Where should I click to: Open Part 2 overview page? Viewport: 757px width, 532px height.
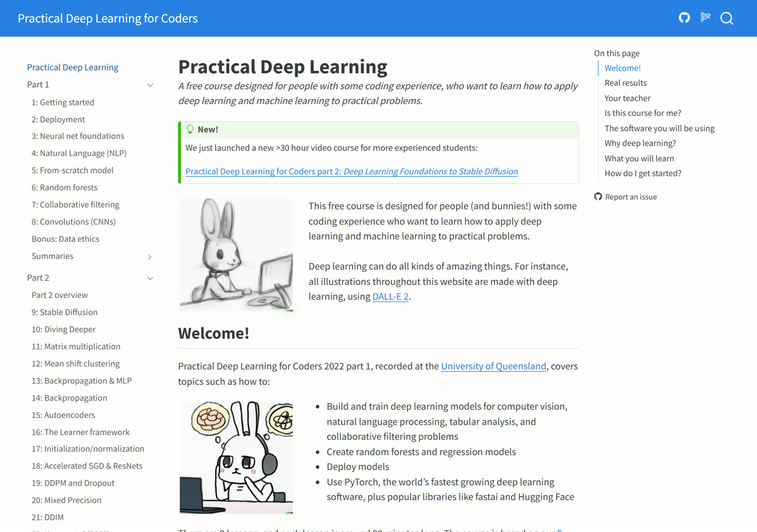60,295
